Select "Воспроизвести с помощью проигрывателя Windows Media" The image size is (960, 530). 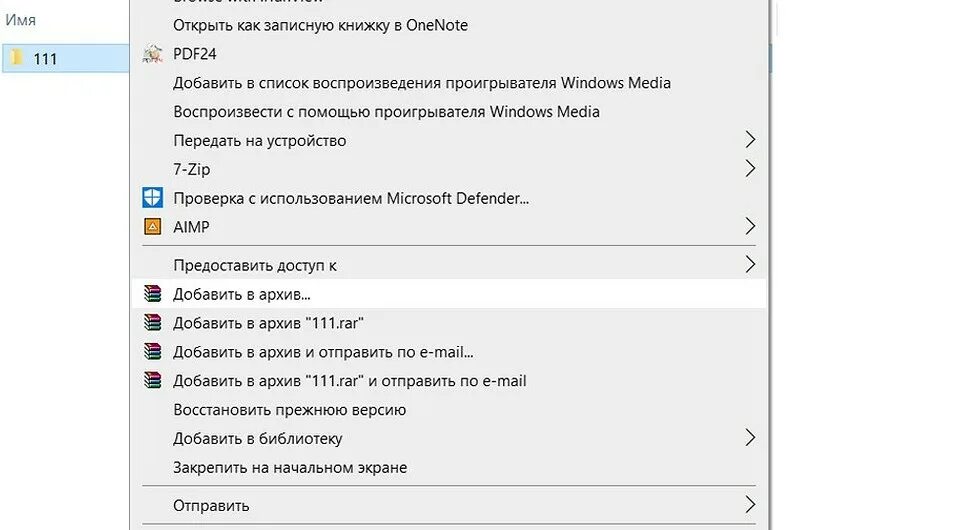click(x=386, y=111)
